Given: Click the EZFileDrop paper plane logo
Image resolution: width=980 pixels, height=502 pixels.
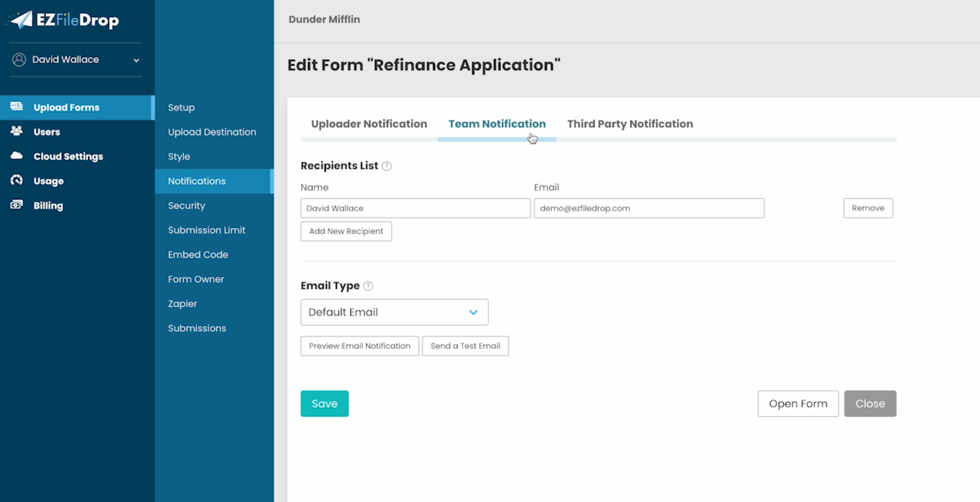Looking at the screenshot, I should point(22,20).
